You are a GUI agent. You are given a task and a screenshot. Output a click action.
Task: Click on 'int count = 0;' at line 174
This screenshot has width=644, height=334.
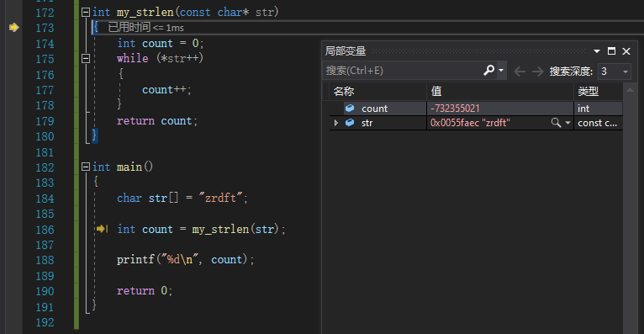(x=161, y=43)
